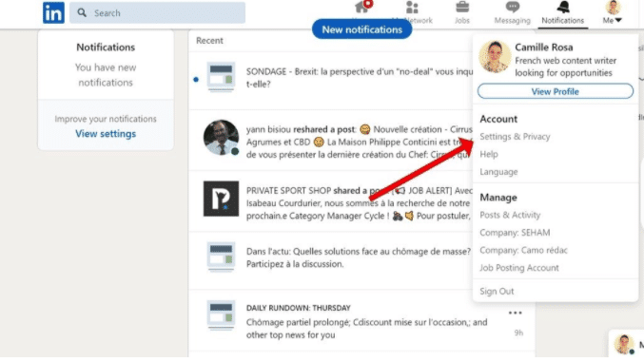Open Company: SEHAM page entry
This screenshot has height=362, width=644.
515,233
